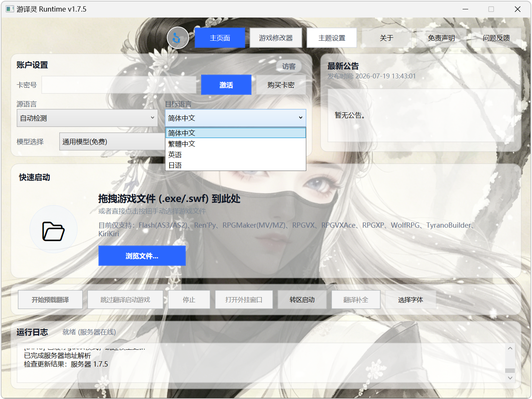Screen dimensions: 532x399
Task: Click the app icon in the title bar
Action: tap(10, 9)
